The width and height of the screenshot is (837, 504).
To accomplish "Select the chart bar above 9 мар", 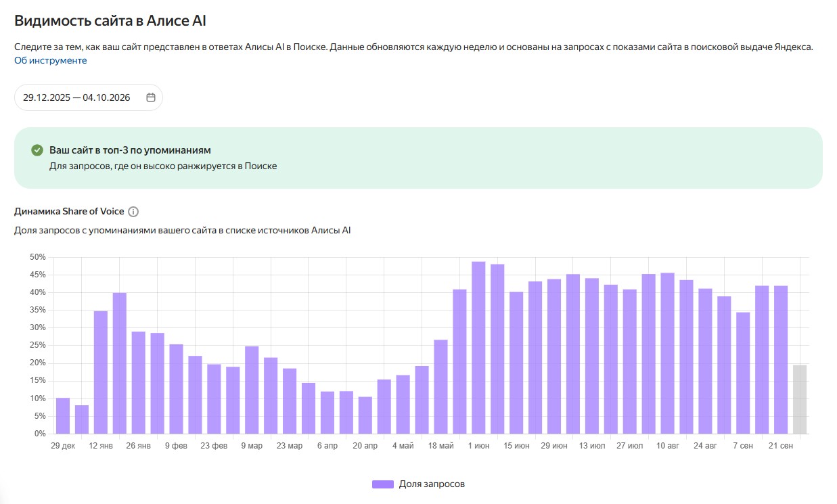I will [x=252, y=390].
